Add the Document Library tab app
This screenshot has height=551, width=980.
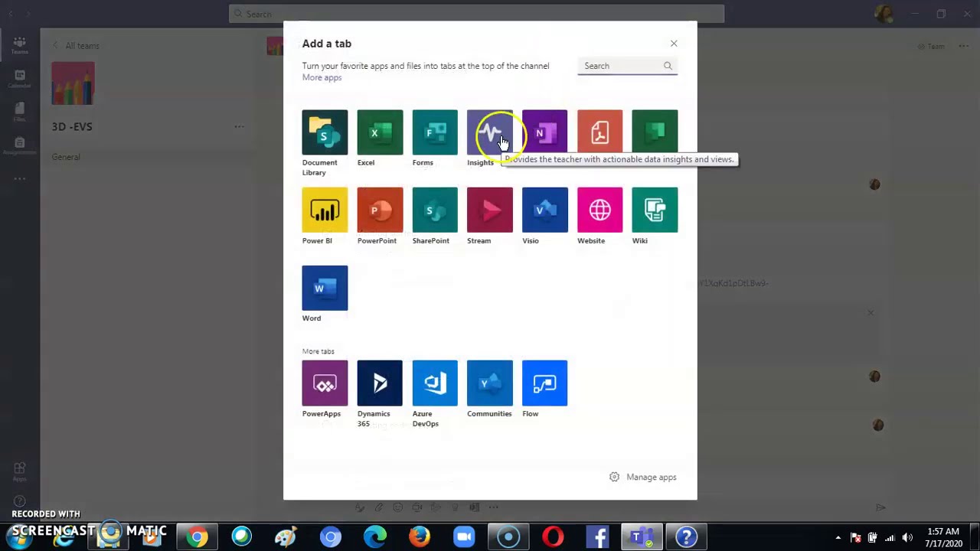point(325,132)
